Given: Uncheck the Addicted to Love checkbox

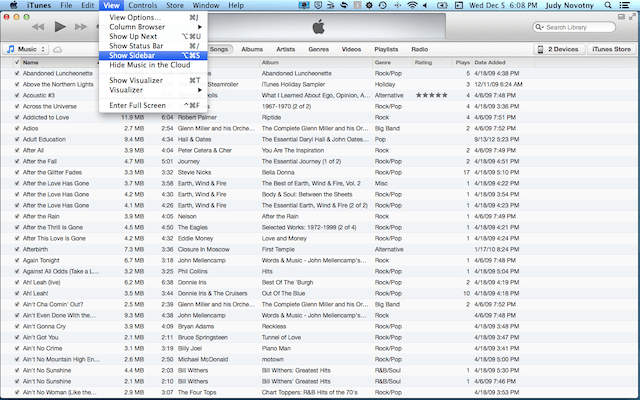Looking at the screenshot, I should point(17,117).
